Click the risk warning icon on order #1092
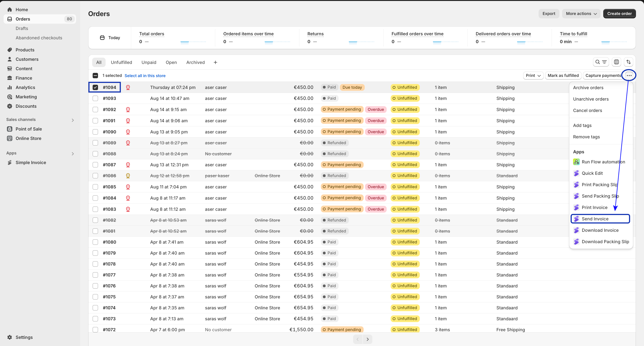Image resolution: width=644 pixels, height=346 pixels. click(128, 110)
